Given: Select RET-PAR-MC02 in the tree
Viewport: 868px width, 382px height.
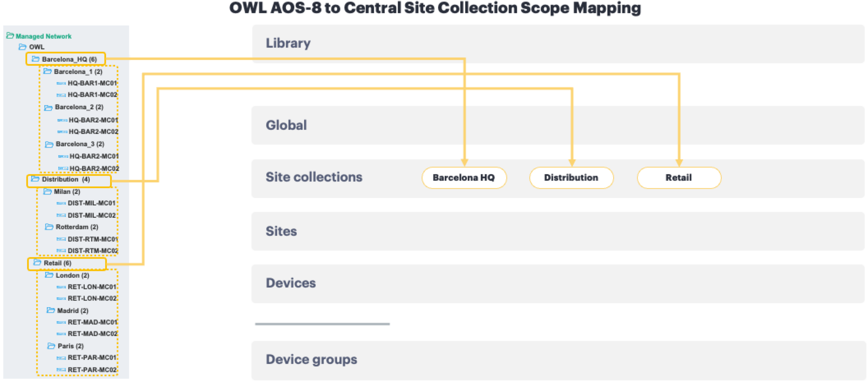Looking at the screenshot, I should click(92, 370).
